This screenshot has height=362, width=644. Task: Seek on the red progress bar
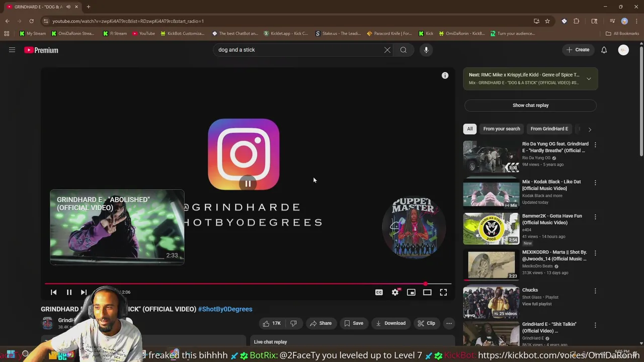pos(248,284)
